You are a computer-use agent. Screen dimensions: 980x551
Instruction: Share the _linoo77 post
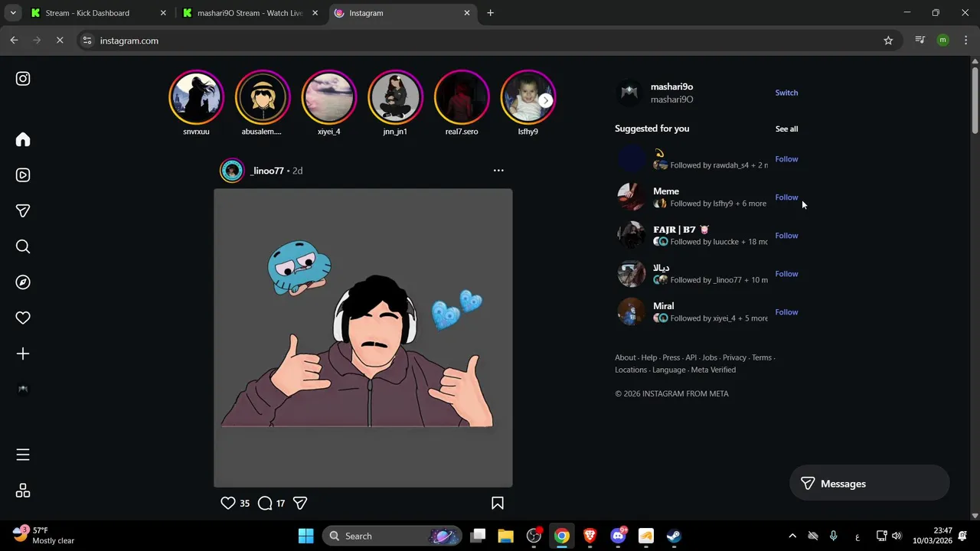(x=300, y=503)
